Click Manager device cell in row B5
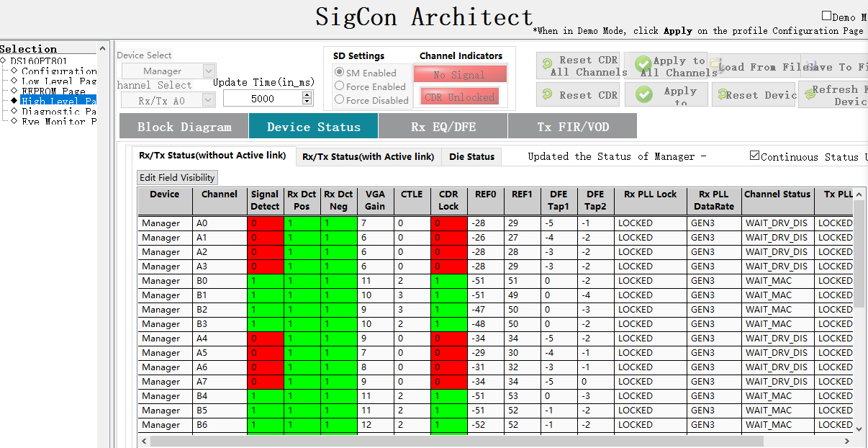The height and width of the screenshot is (448, 868). [x=165, y=411]
